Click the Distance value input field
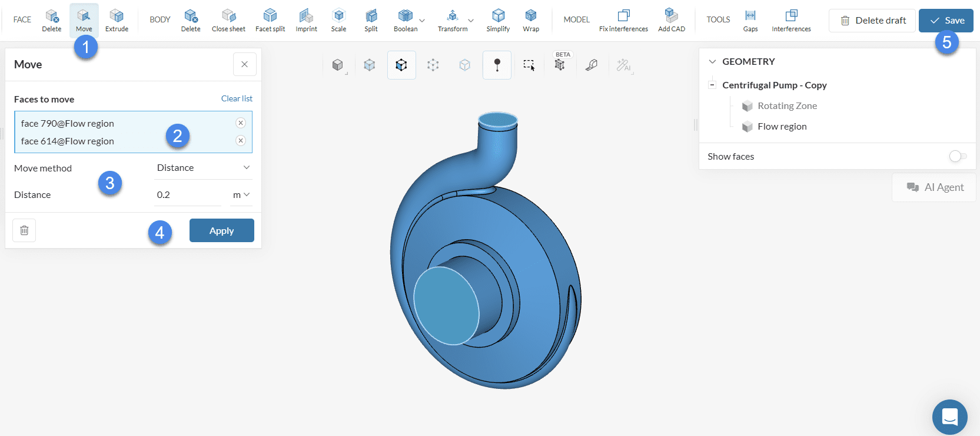The width and height of the screenshot is (980, 436). pos(187,195)
